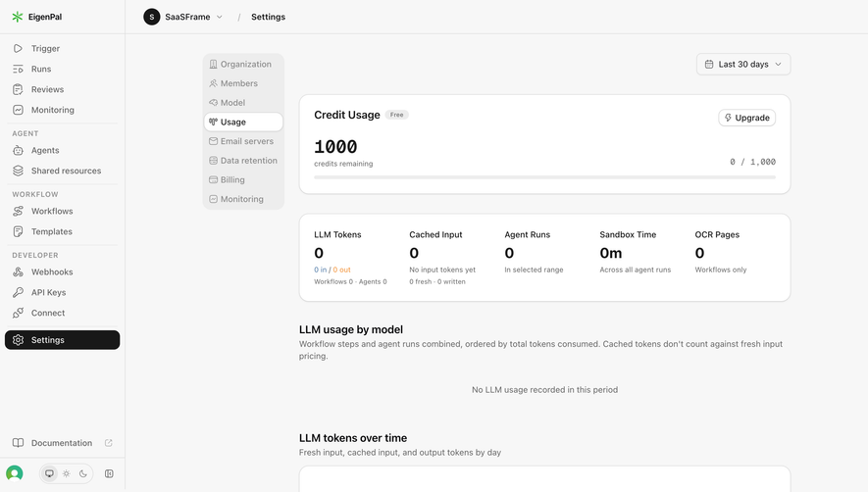Click the Workflows icon

pyautogui.click(x=19, y=211)
